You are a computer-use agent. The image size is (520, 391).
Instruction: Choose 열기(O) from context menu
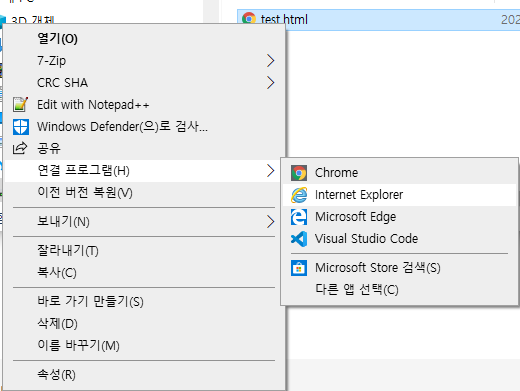pyautogui.click(x=144, y=39)
